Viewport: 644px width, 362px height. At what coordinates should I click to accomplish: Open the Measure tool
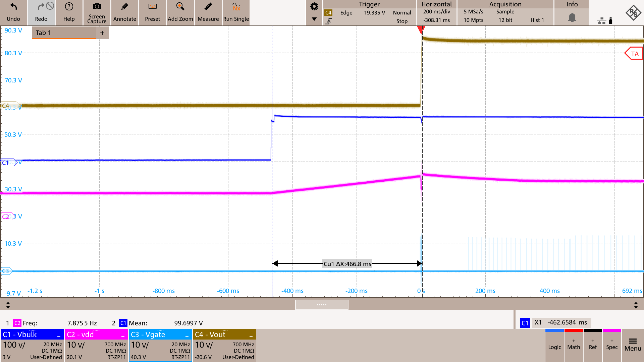point(208,12)
